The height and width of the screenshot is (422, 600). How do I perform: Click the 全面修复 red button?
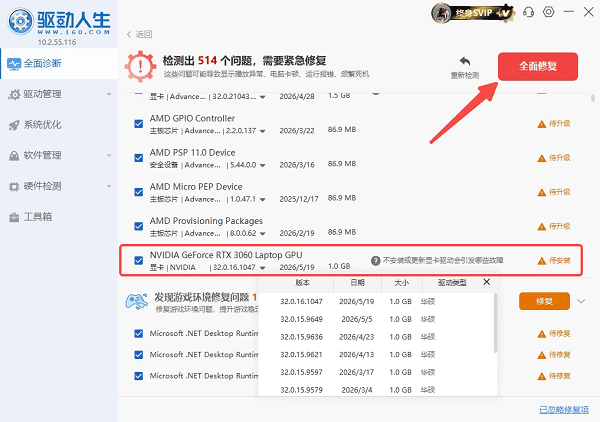538,66
